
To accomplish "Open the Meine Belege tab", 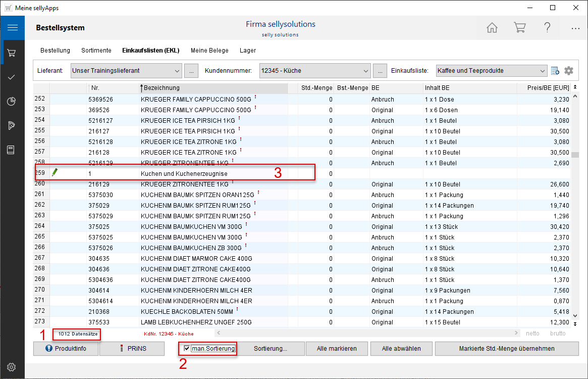I will [209, 51].
